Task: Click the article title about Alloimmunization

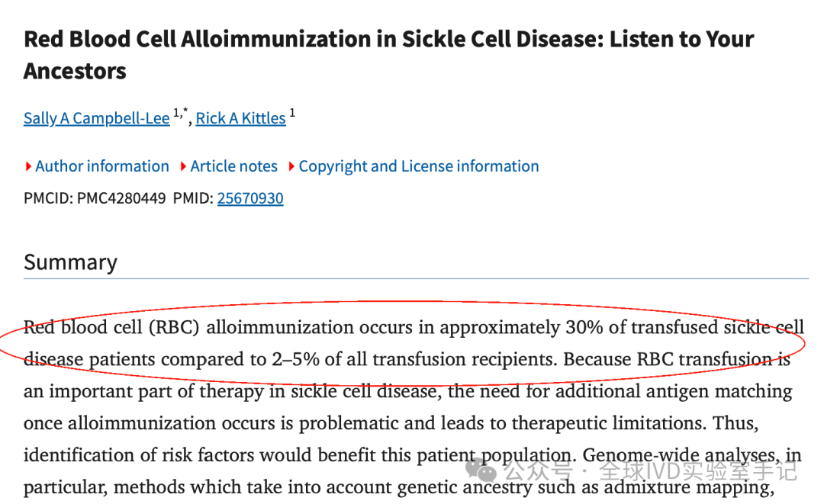Action: 388,55
